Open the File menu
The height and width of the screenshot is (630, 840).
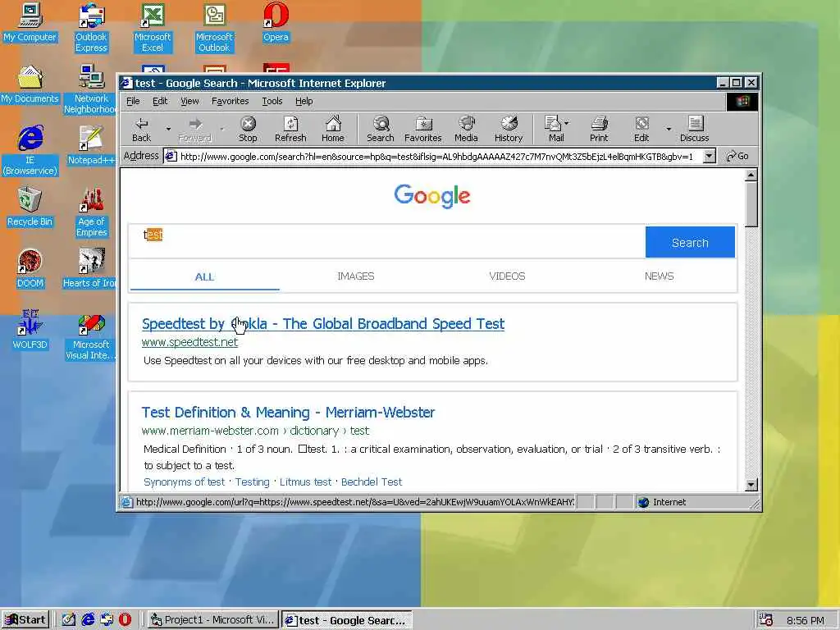(133, 101)
